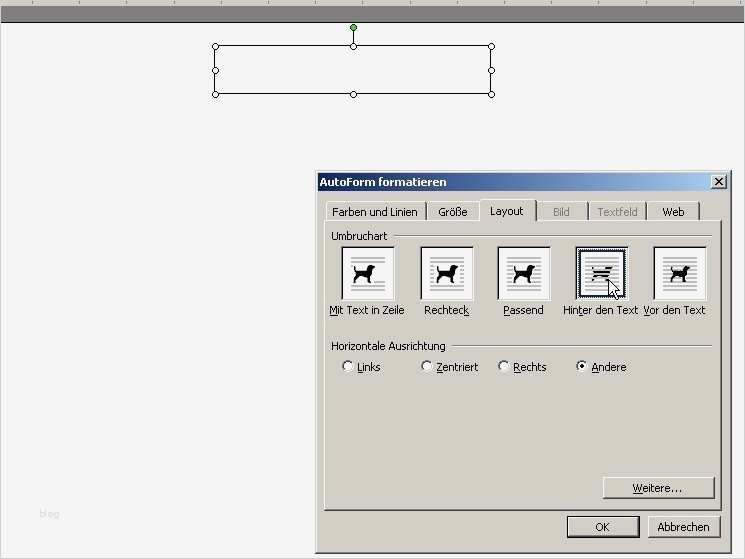745x559 pixels.
Task: Choose the Rechteck wrapping style icon
Action: pos(447,274)
